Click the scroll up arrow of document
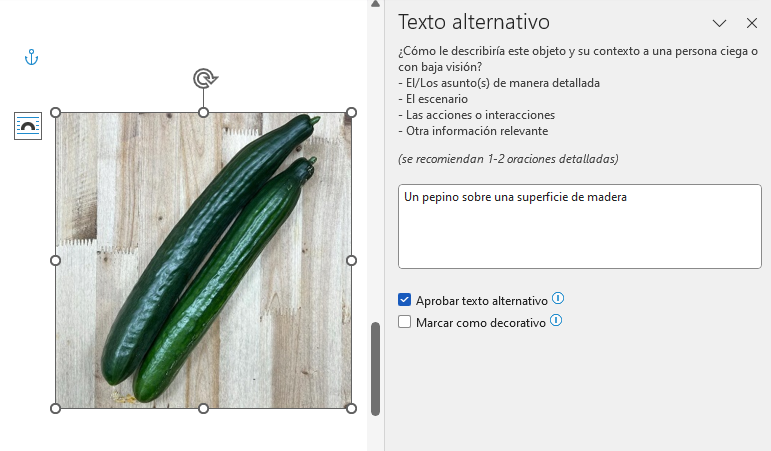The height and width of the screenshot is (451, 771). click(x=376, y=4)
